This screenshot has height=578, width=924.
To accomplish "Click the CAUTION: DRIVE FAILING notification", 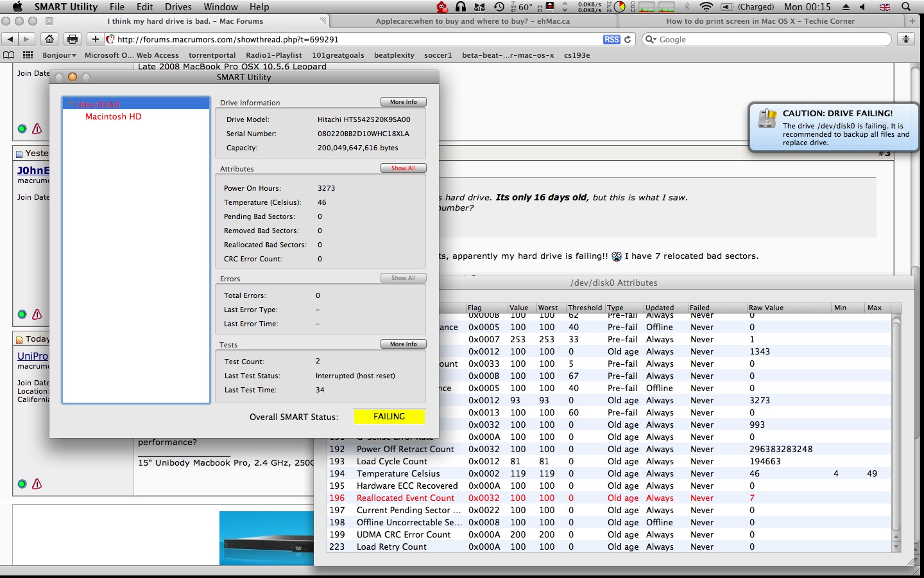I will pyautogui.click(x=834, y=127).
